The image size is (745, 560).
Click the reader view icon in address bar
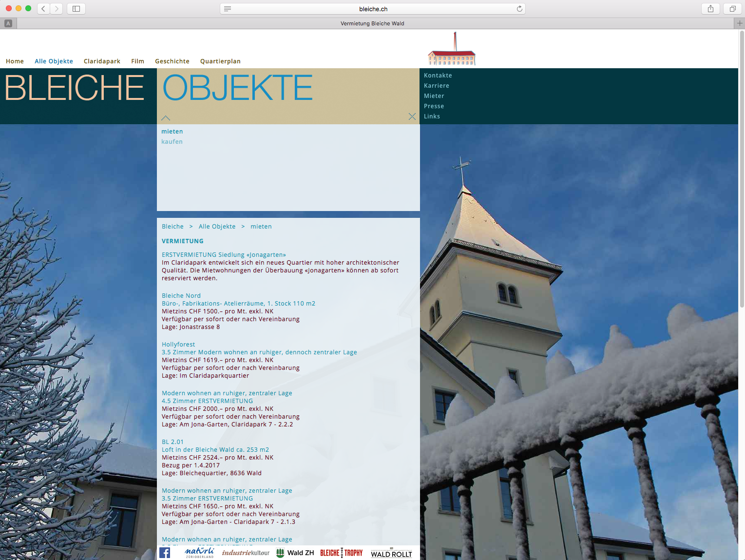coord(228,9)
